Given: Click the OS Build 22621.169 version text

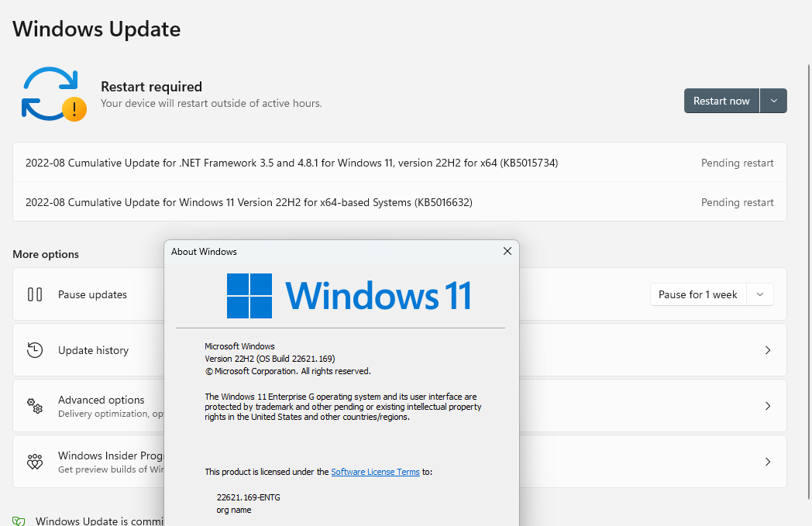Looking at the screenshot, I should 270,358.
